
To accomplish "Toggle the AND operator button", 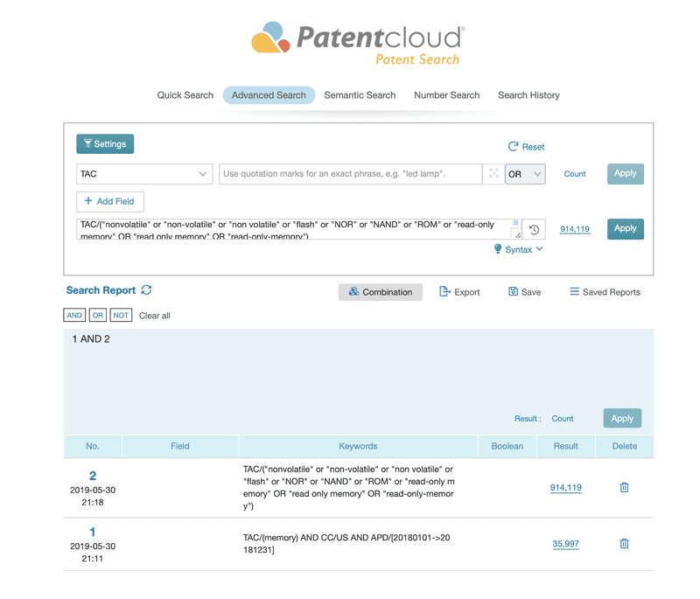I will tap(74, 316).
